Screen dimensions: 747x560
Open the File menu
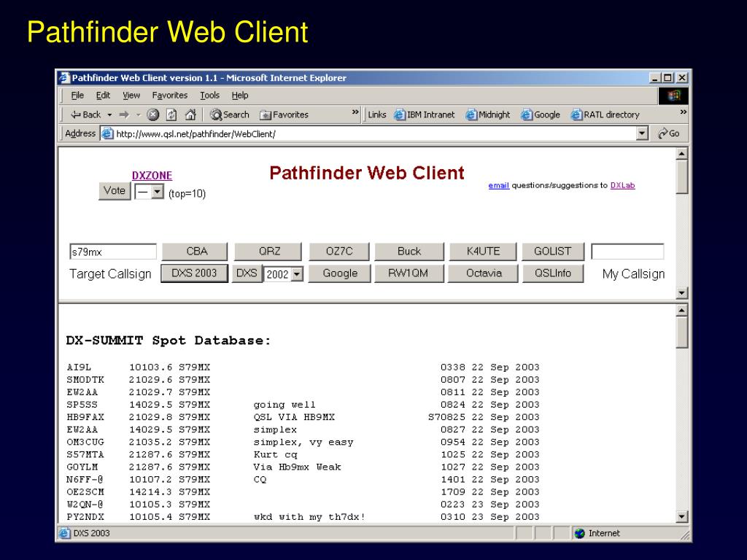77,96
